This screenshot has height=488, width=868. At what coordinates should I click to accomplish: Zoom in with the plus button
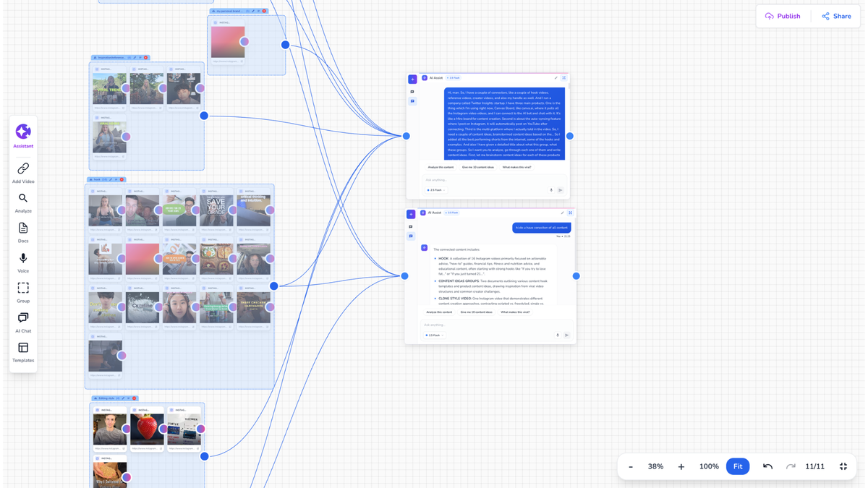coord(681,466)
